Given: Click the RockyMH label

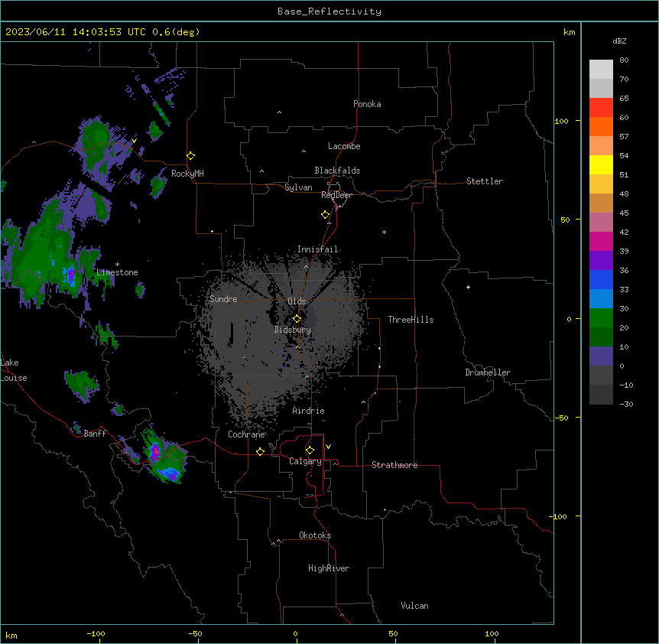Looking at the screenshot, I should [x=187, y=174].
